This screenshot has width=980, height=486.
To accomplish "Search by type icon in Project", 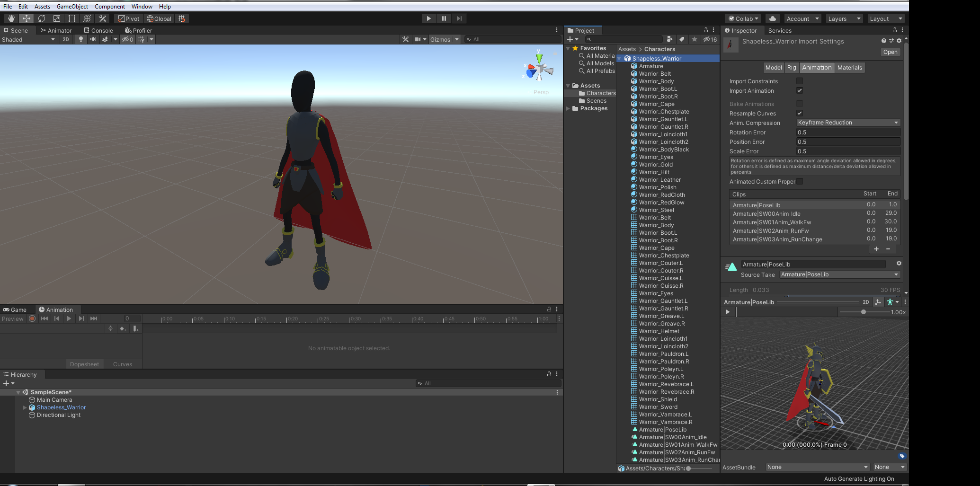I will pyautogui.click(x=669, y=39).
